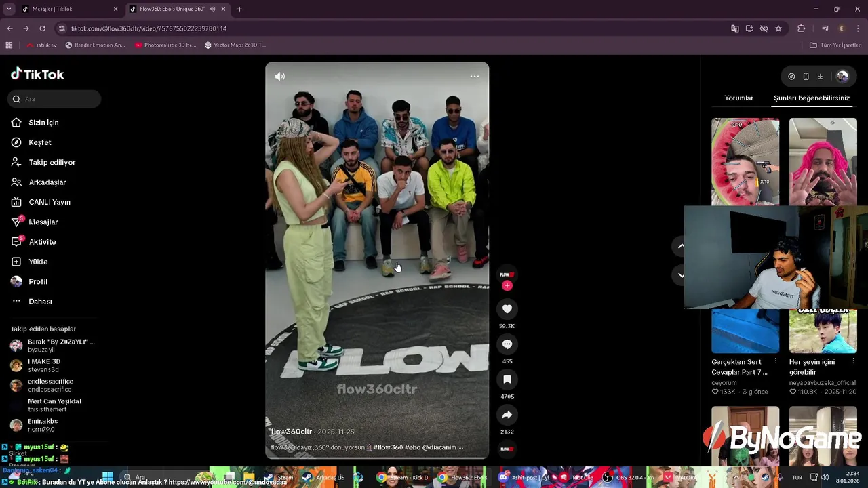This screenshot has width=868, height=488.
Task: Go back in browser history
Action: click(9, 28)
